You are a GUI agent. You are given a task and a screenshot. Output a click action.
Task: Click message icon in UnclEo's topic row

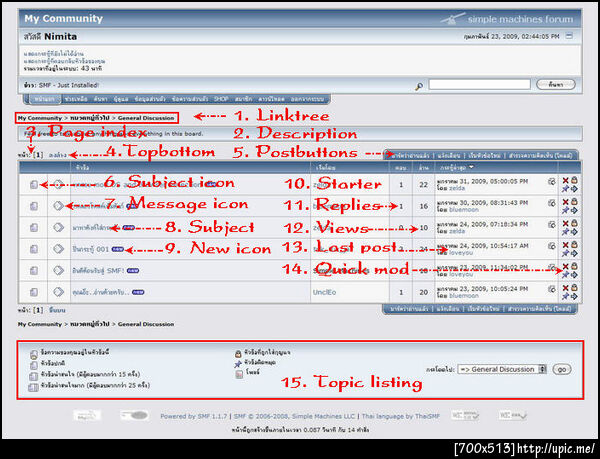[58, 292]
